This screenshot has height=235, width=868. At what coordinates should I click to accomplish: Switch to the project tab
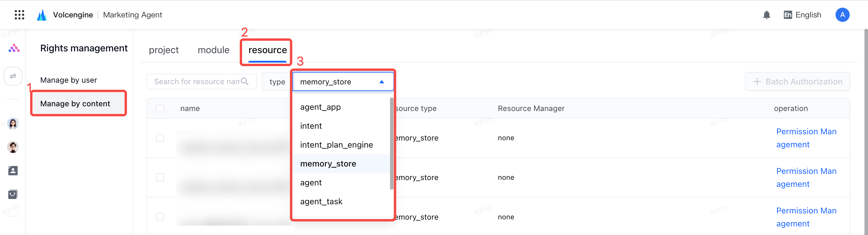(x=164, y=50)
